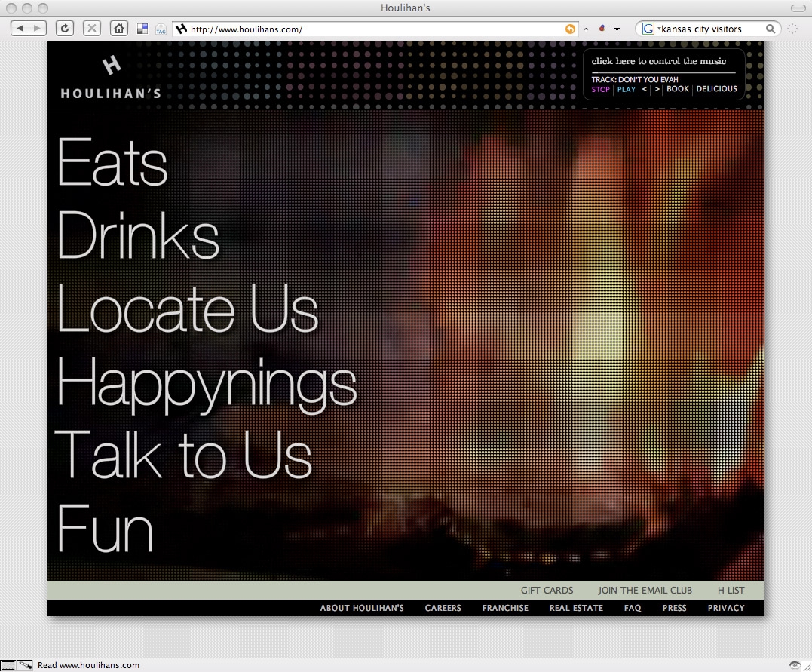Viewport: 812px width, 672px height.
Task: Click the Houlihan's favicon in address bar
Action: (181, 29)
